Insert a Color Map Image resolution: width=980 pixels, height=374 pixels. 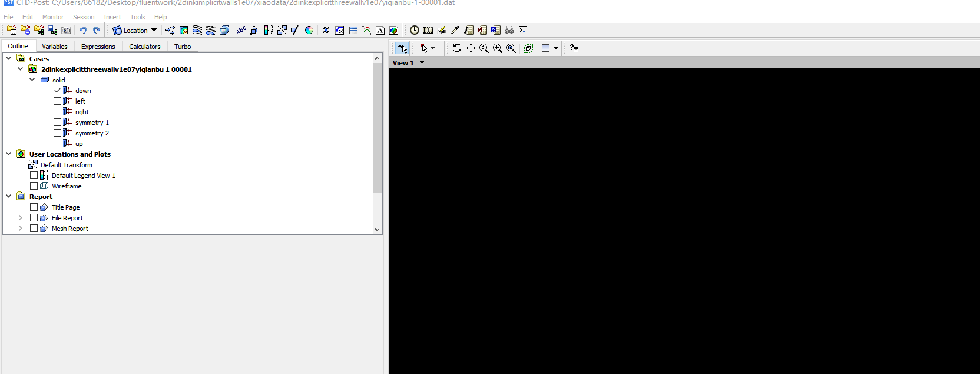coord(309,30)
